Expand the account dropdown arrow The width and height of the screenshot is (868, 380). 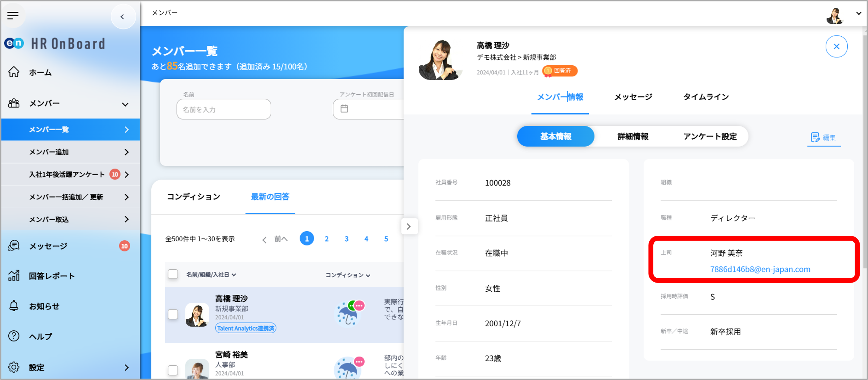859,14
